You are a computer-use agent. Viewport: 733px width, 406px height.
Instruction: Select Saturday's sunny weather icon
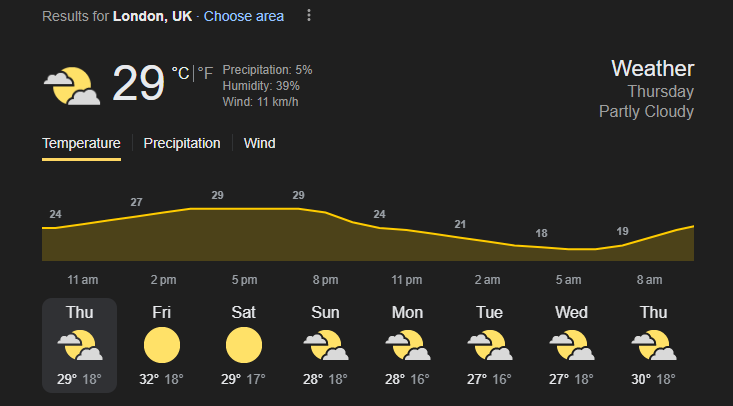click(244, 345)
